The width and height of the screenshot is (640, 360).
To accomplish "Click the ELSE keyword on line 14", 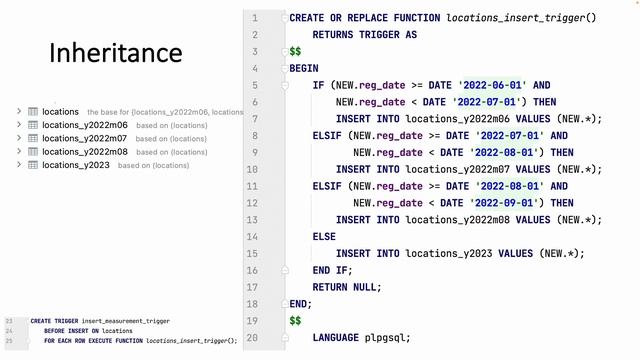I will coord(324,237).
